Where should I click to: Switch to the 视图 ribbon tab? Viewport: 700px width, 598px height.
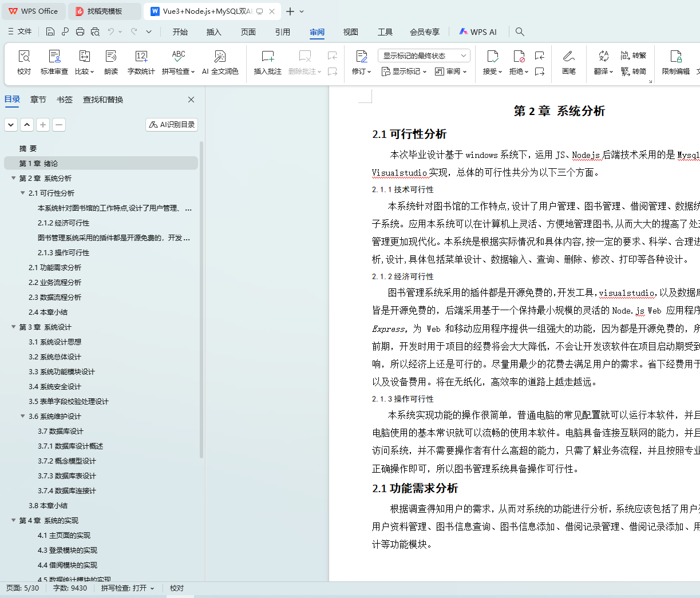click(x=351, y=32)
